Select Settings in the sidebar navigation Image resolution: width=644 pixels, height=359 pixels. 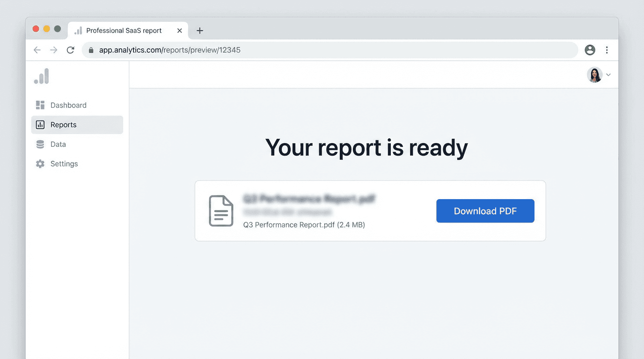coord(64,164)
